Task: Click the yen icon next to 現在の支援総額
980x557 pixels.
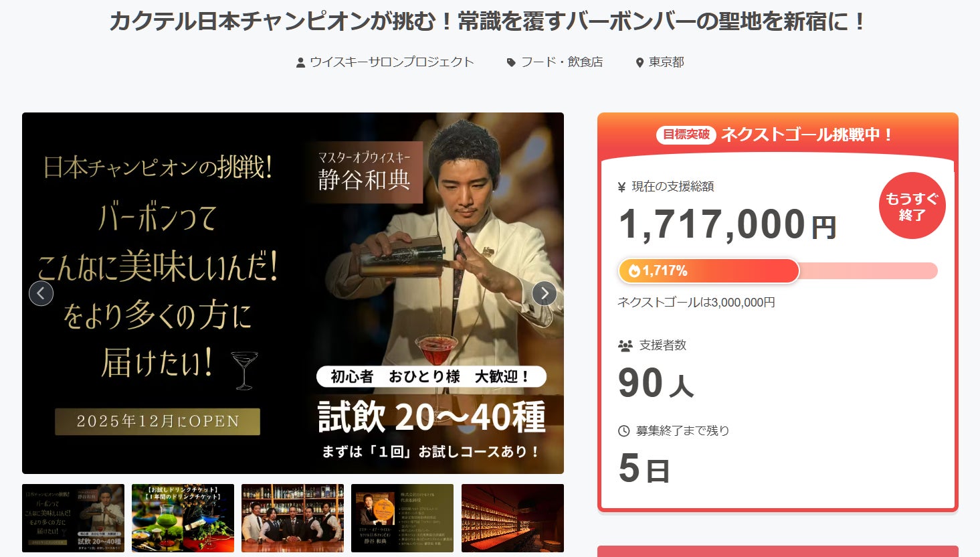Action: tap(621, 187)
